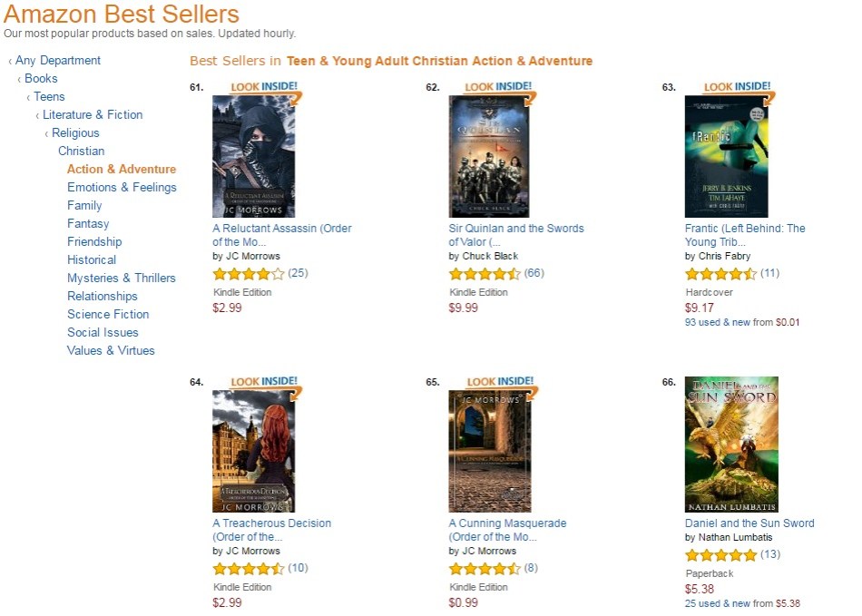Click author link by Chuck Black
This screenshot has height=616, width=862.
point(487,256)
